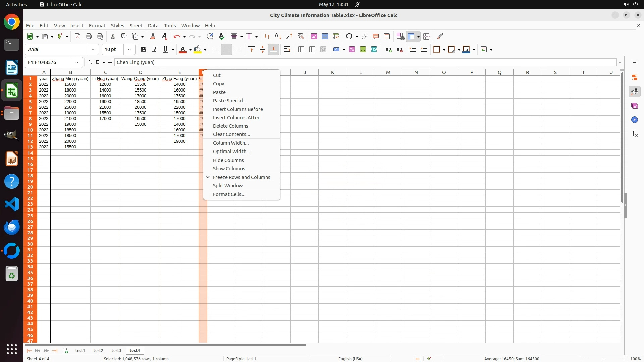Viewport: 644px width, 362px height.
Task: Click the Format as Percent icon
Action: [352, 50]
